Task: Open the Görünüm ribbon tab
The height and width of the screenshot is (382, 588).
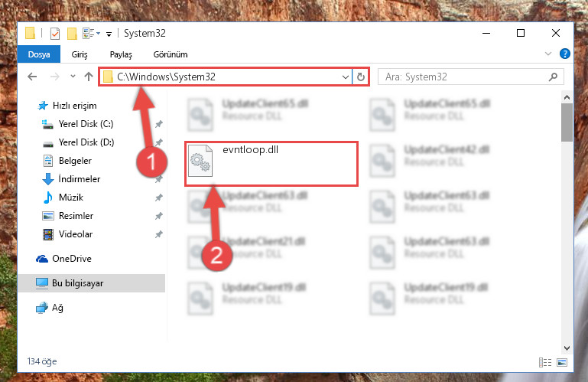Action: point(171,54)
